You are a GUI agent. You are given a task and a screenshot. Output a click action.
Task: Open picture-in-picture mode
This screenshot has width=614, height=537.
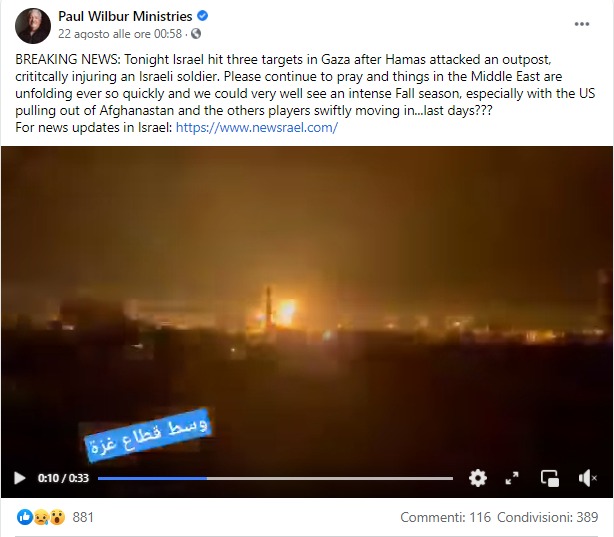(x=549, y=478)
